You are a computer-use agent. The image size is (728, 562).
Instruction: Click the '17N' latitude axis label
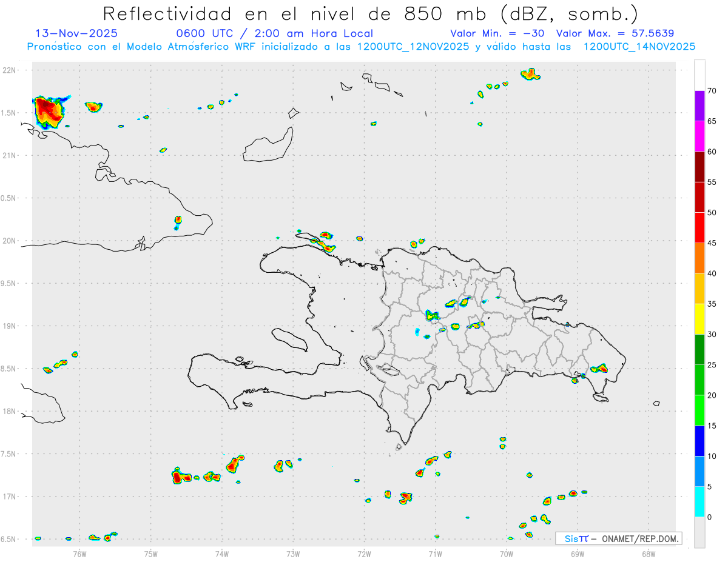coord(10,497)
